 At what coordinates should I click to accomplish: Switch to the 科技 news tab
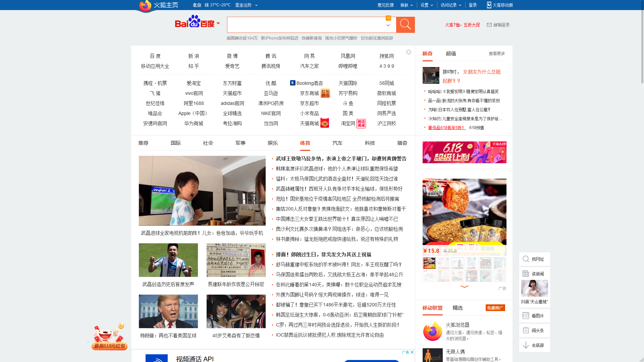[370, 143]
